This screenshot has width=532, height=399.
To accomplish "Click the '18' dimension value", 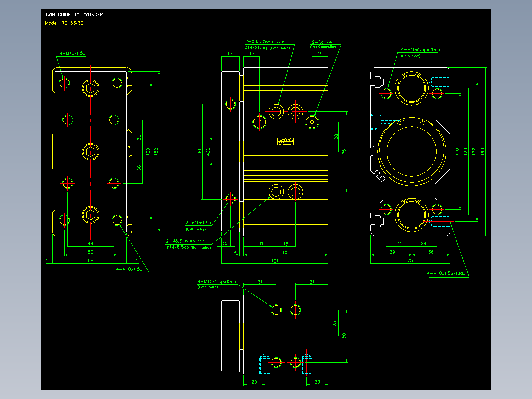I will (286, 244).
